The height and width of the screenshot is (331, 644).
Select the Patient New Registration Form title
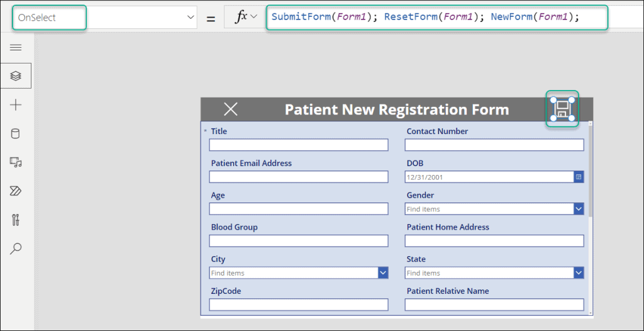397,109
